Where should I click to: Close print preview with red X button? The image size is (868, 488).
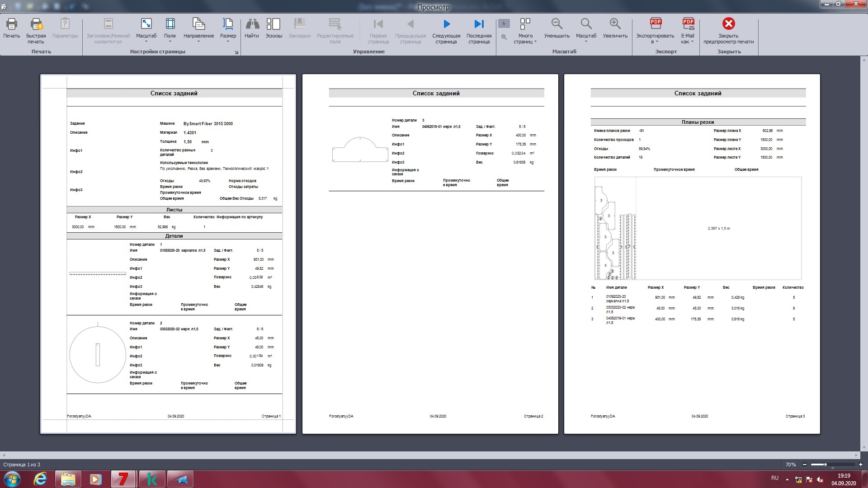pos(728,24)
